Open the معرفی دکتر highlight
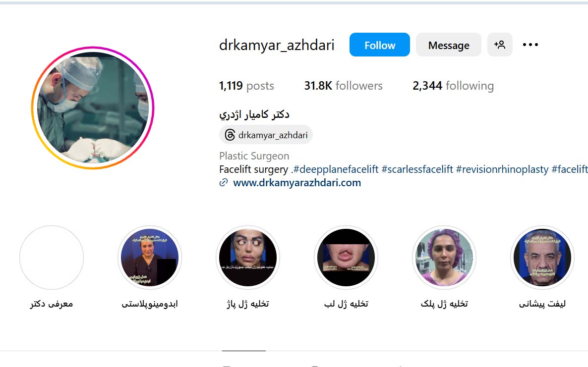The height and width of the screenshot is (367, 588). coord(52,257)
